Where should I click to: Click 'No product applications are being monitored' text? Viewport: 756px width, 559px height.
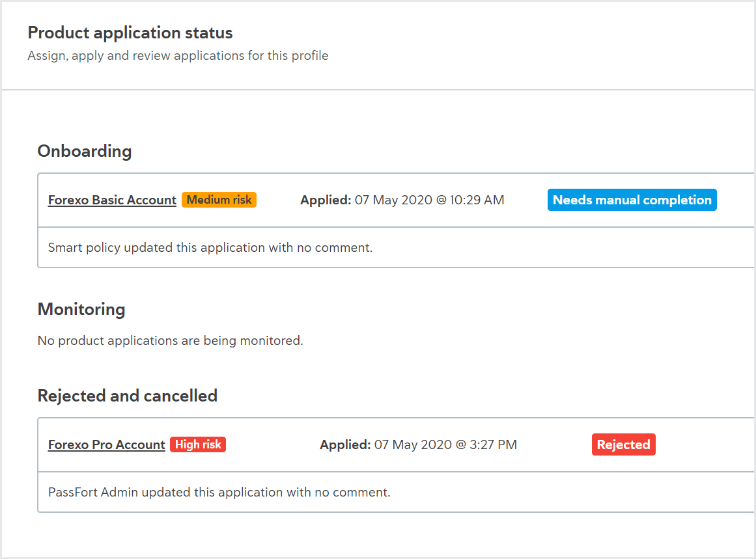click(170, 341)
